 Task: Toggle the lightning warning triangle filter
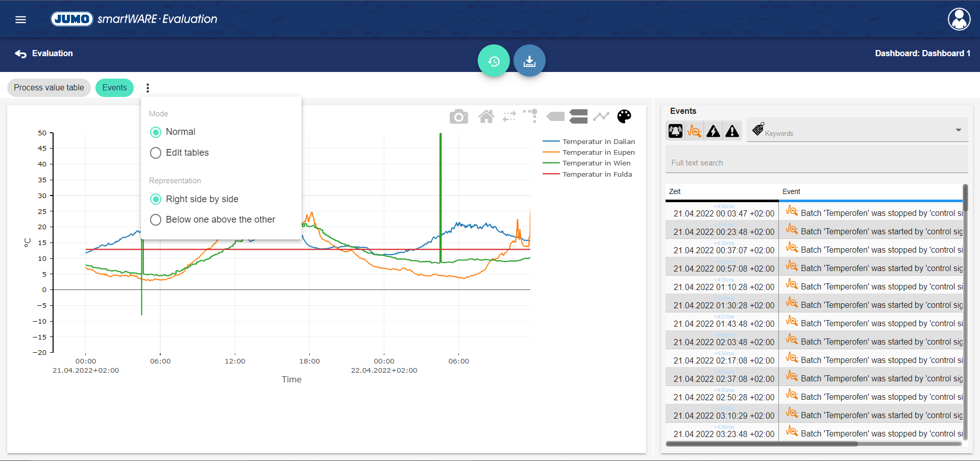(x=713, y=131)
